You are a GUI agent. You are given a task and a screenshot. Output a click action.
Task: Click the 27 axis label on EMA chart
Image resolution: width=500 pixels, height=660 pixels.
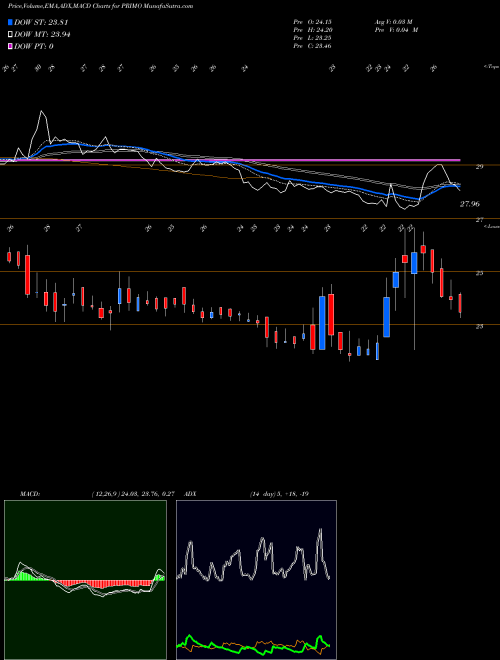coord(479,220)
